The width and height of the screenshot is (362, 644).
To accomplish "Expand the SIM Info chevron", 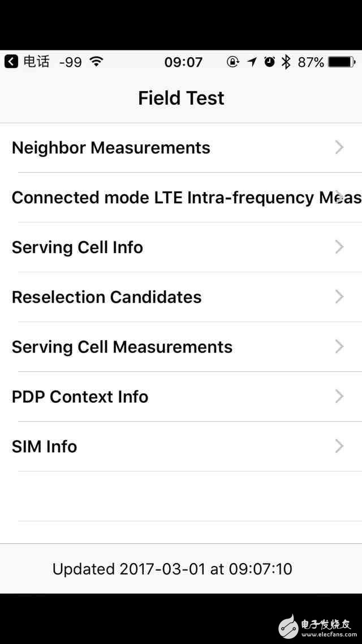I will (339, 446).
